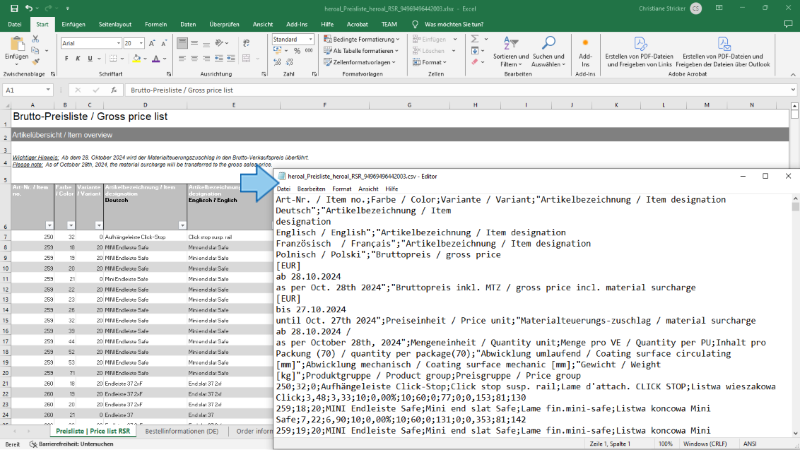The height and width of the screenshot is (450, 800).
Task: Apply thousands separator 000 format
Action: click(309, 51)
